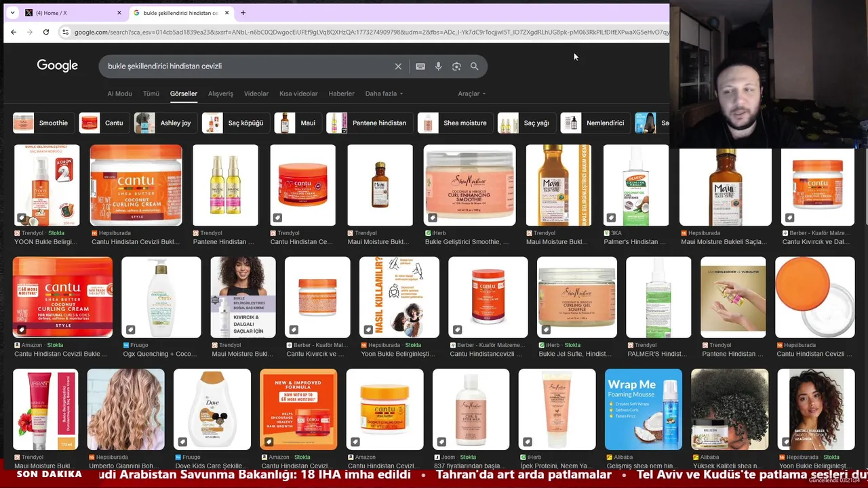Open the on-screen keyboard icon

(420, 66)
